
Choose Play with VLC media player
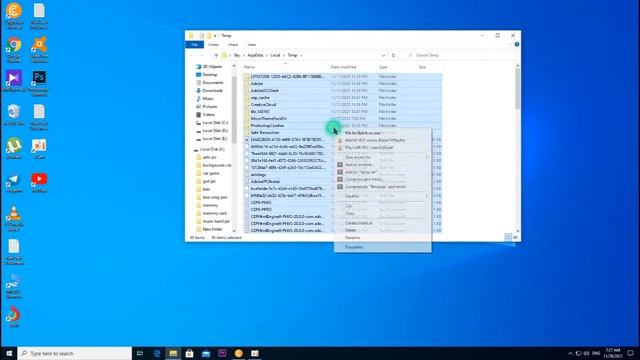[x=382, y=147]
